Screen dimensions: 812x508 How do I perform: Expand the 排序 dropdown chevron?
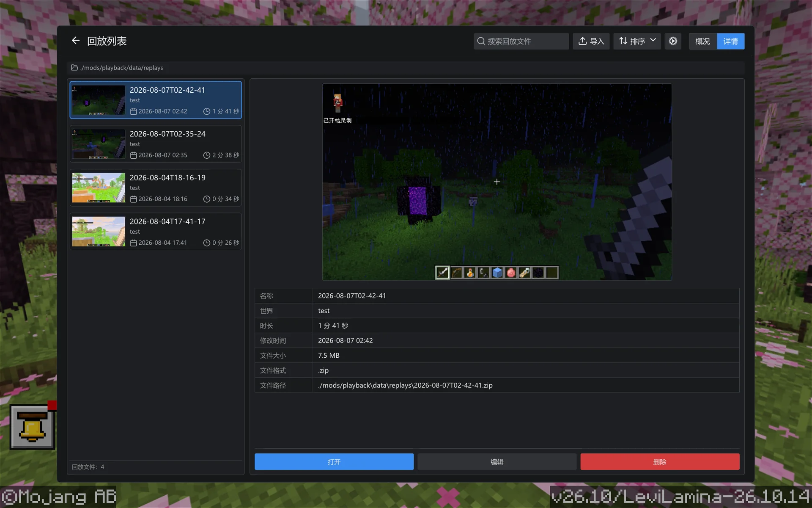point(653,40)
